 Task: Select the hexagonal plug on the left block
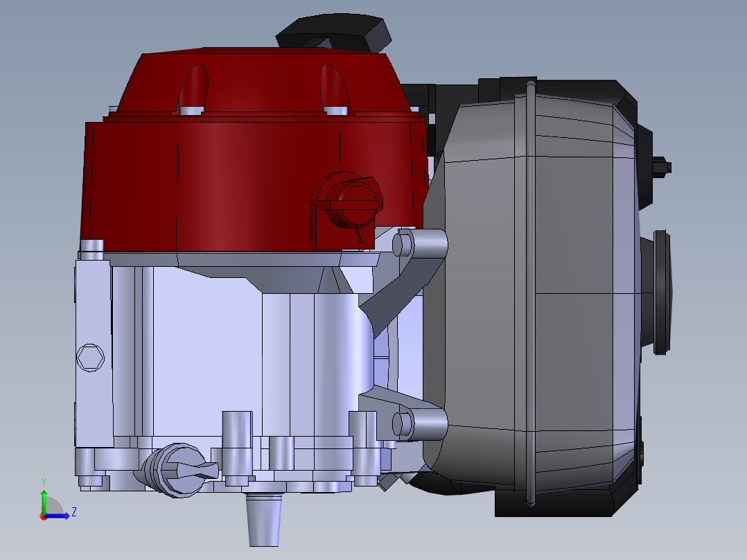point(90,358)
